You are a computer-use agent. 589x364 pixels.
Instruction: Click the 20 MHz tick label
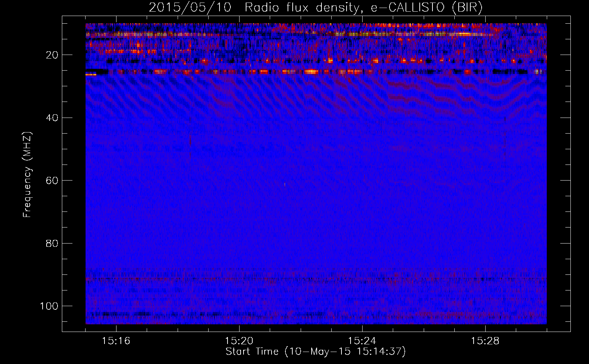(52, 55)
